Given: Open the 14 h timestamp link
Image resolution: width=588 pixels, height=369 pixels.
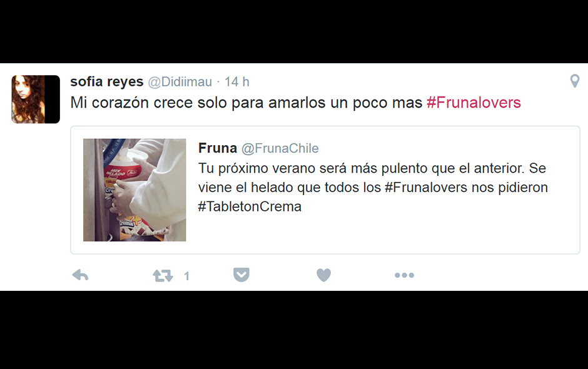Looking at the screenshot, I should [x=236, y=82].
